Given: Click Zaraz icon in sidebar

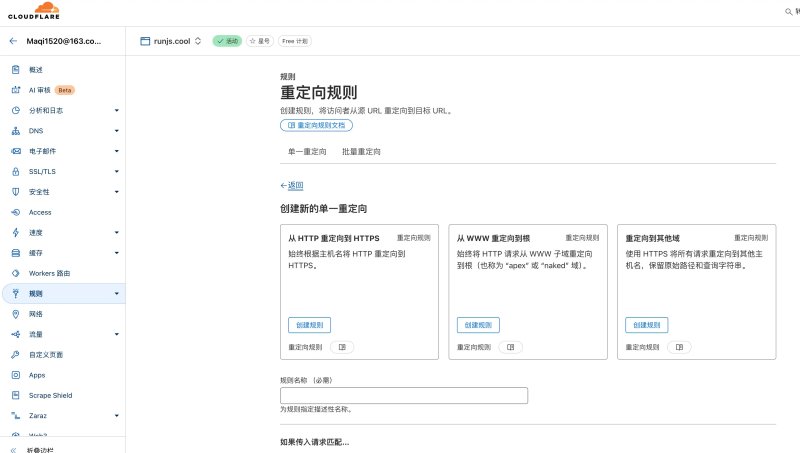Looking at the screenshot, I should pyautogui.click(x=16, y=416).
